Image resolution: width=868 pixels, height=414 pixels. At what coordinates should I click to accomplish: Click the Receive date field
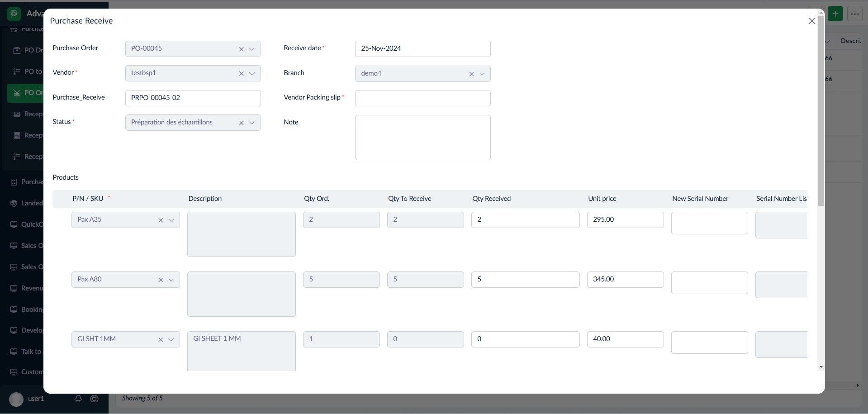[x=422, y=49]
